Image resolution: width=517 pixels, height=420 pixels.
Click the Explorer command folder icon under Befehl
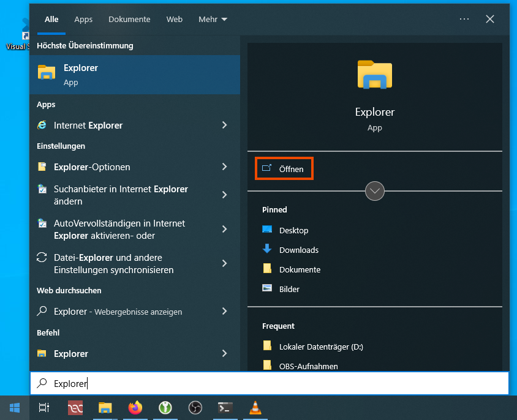click(42, 353)
